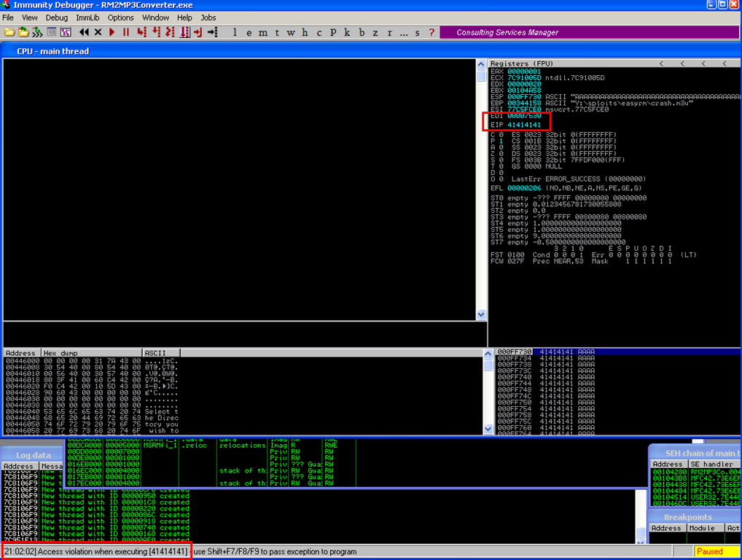Click the disassembly pane scroll down arrow

[480, 315]
